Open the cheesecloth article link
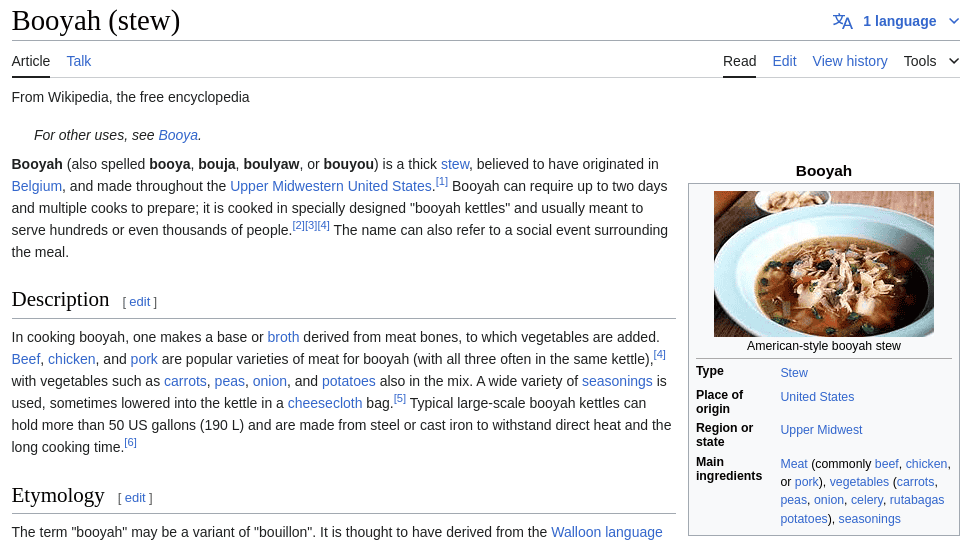The height and width of the screenshot is (540, 960). coord(325,403)
